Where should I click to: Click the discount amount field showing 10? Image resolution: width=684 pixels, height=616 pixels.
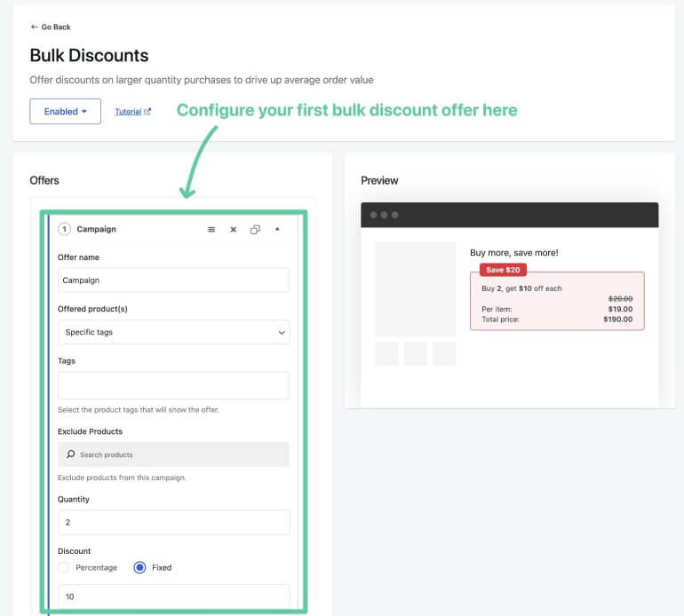click(173, 596)
